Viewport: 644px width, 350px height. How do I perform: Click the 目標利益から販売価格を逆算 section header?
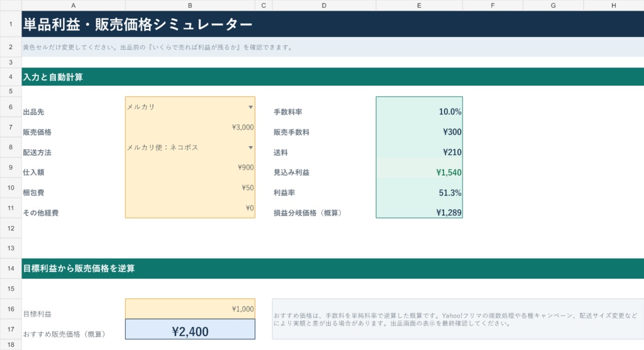[x=79, y=269]
